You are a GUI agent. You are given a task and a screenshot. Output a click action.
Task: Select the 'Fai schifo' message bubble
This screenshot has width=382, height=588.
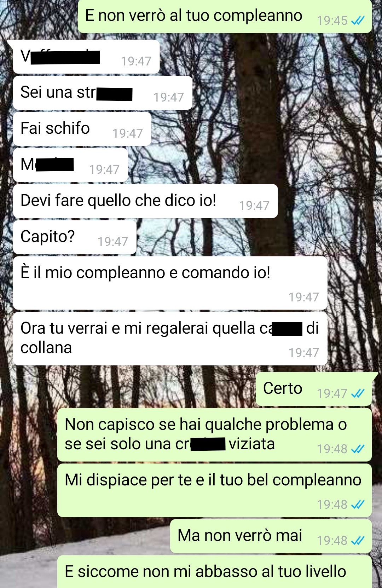pyautogui.click(x=82, y=129)
